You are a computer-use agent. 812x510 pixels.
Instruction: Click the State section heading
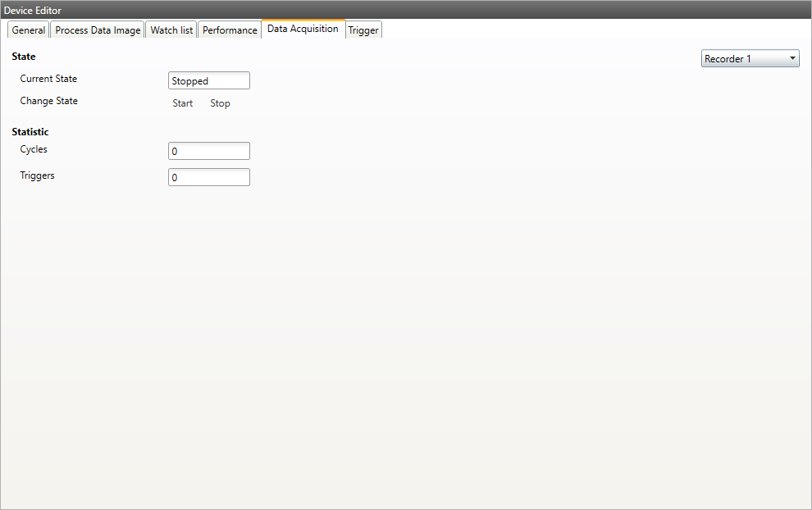click(24, 56)
